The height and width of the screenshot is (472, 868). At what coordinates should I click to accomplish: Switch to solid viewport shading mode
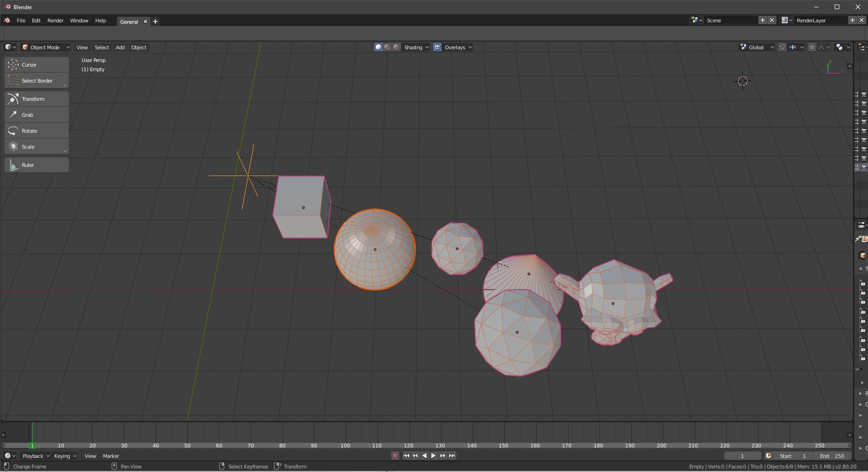(x=378, y=47)
